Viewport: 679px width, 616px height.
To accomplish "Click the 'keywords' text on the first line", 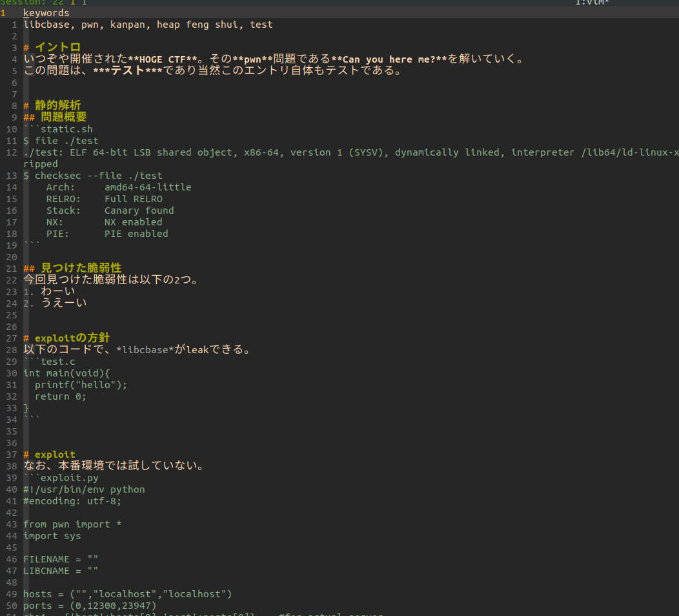I will 46,13.
